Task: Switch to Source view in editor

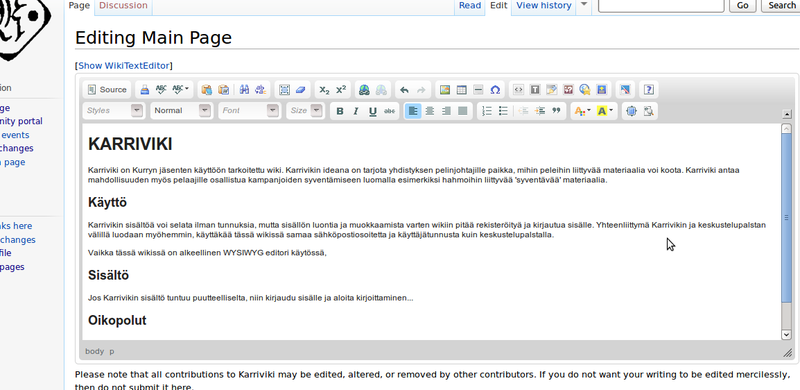Action: (107, 90)
